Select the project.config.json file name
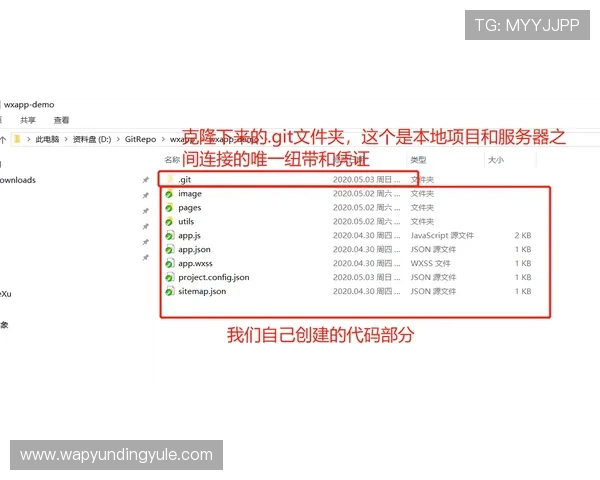600x480 pixels. [x=214, y=278]
